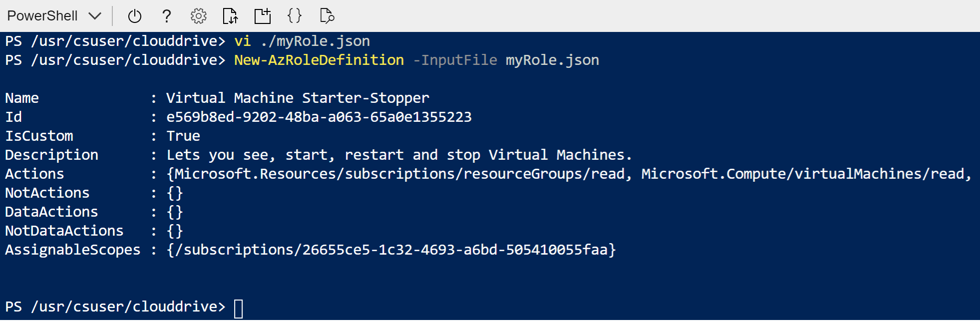Click the empty NotActions braces
The image size is (980, 324).
click(x=175, y=193)
